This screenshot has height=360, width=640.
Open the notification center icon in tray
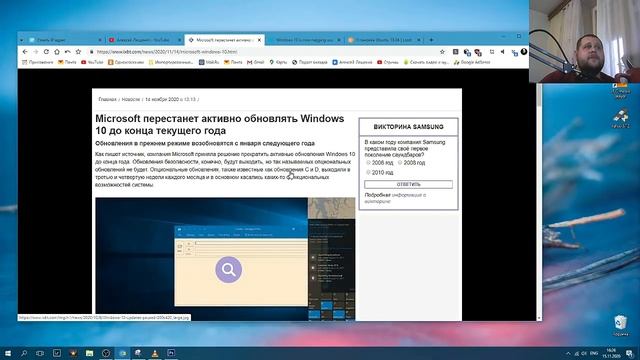coord(630,353)
